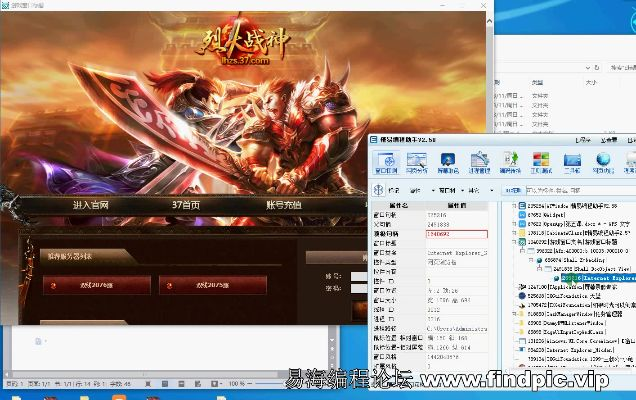The width and height of the screenshot is (636, 400).
Task: Open the 进程管理 process manager tool
Action: (x=479, y=163)
